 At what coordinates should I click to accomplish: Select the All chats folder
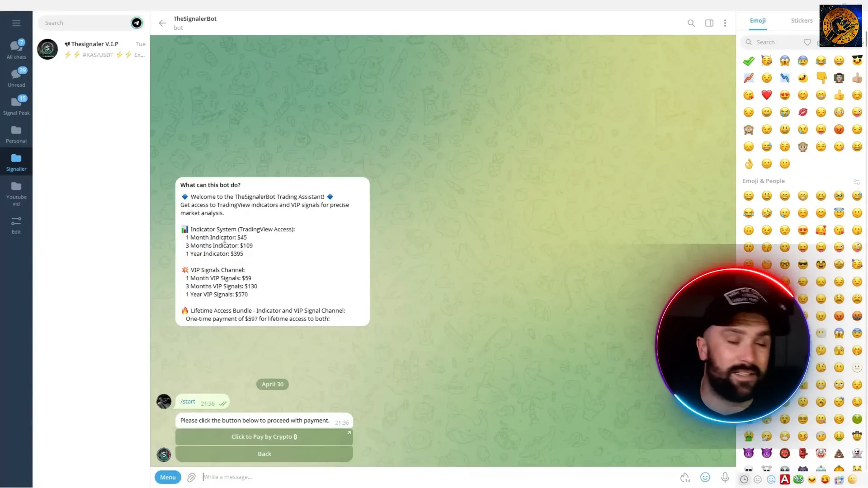(16, 50)
